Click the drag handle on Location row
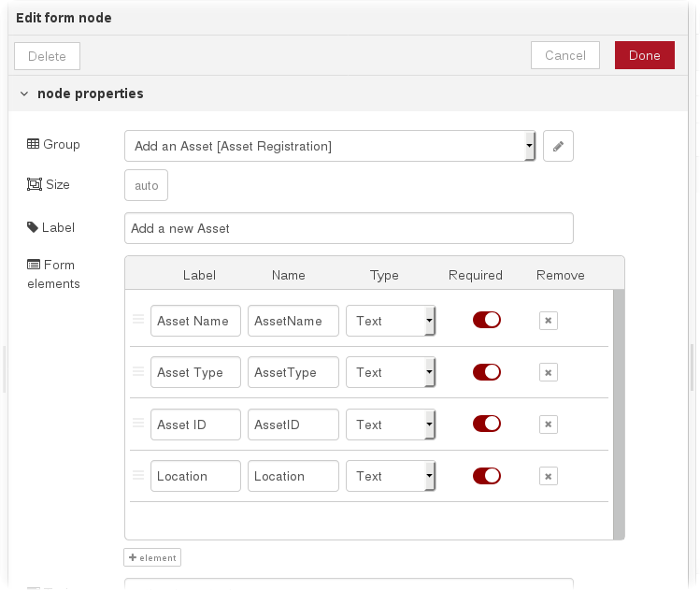This screenshot has height=590, width=700. coord(138,475)
